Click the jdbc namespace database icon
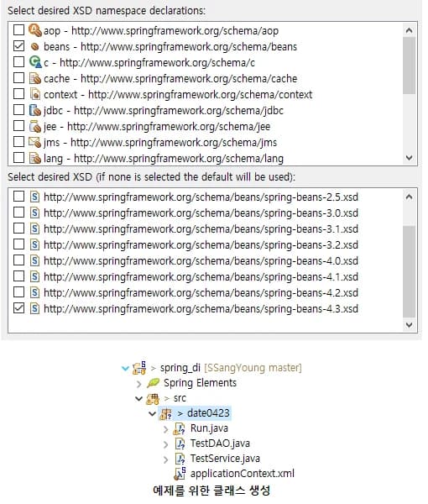 (x=34, y=110)
